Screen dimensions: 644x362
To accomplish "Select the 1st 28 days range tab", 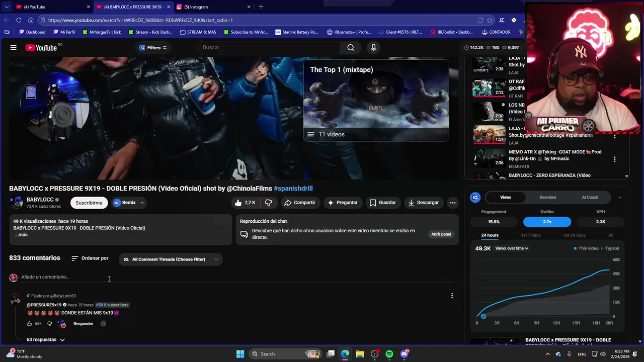I will [x=574, y=235].
